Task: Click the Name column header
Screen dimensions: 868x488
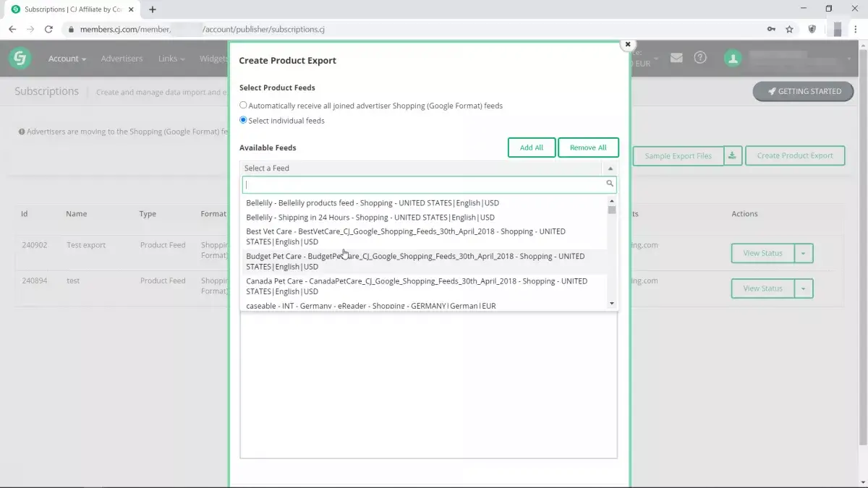Action: pyautogui.click(x=77, y=214)
